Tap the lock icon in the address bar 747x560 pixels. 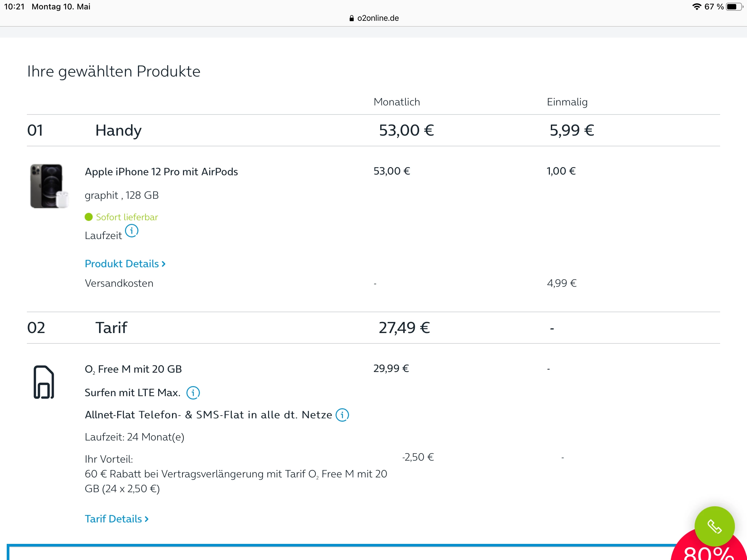pyautogui.click(x=352, y=18)
